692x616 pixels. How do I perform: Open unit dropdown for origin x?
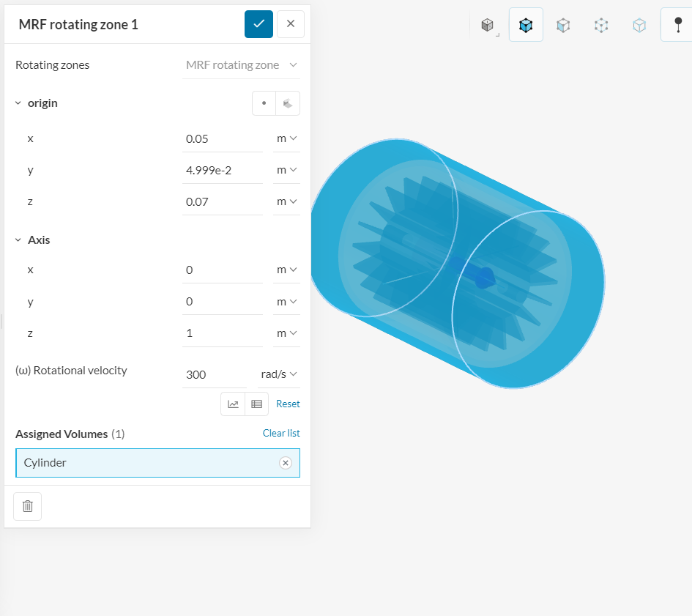pos(286,138)
